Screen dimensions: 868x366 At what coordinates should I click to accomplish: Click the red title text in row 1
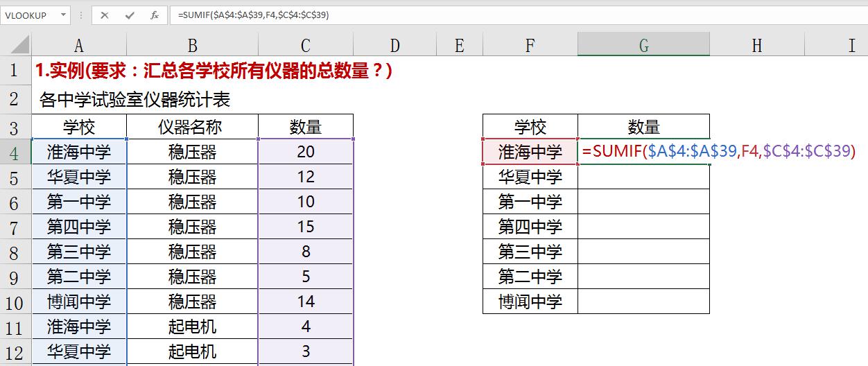[214, 70]
